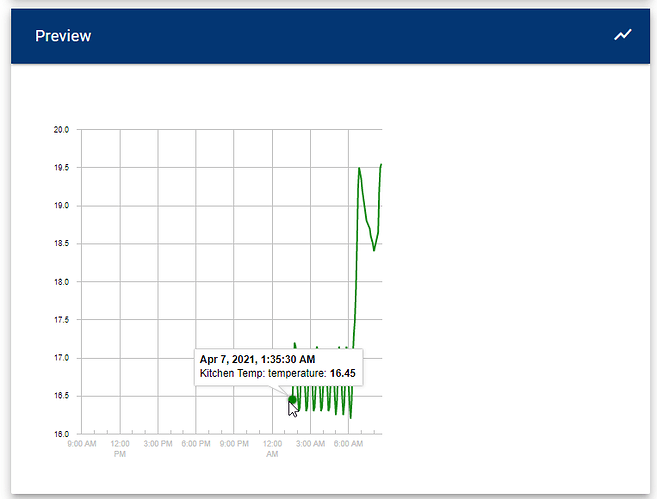Click the 20.0 label on the y-axis

[61, 130]
